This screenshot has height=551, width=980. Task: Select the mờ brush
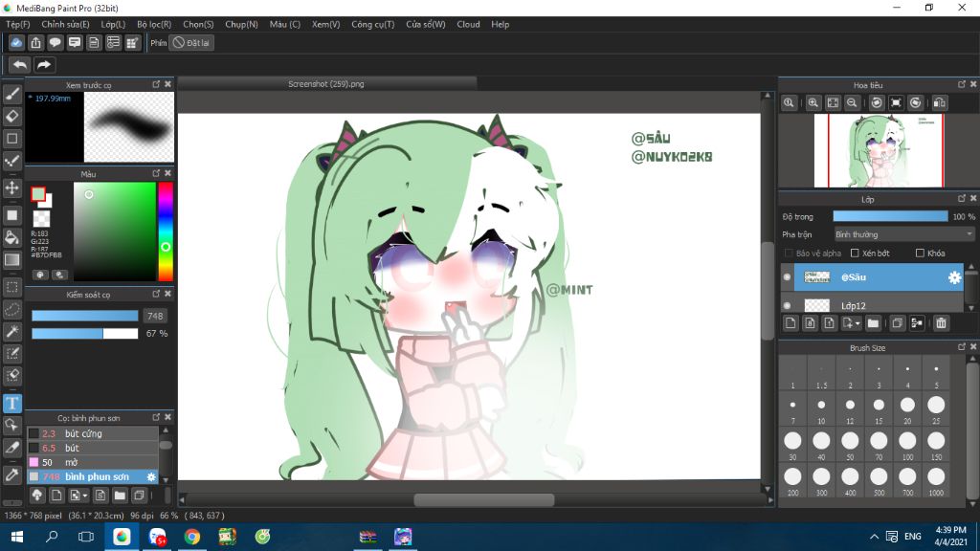(x=93, y=462)
